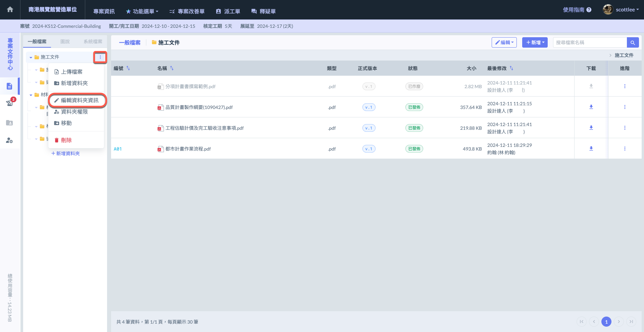Click three-dot menu beside 施工文件 folder
Viewport: 644px width, 332px height.
(x=100, y=57)
